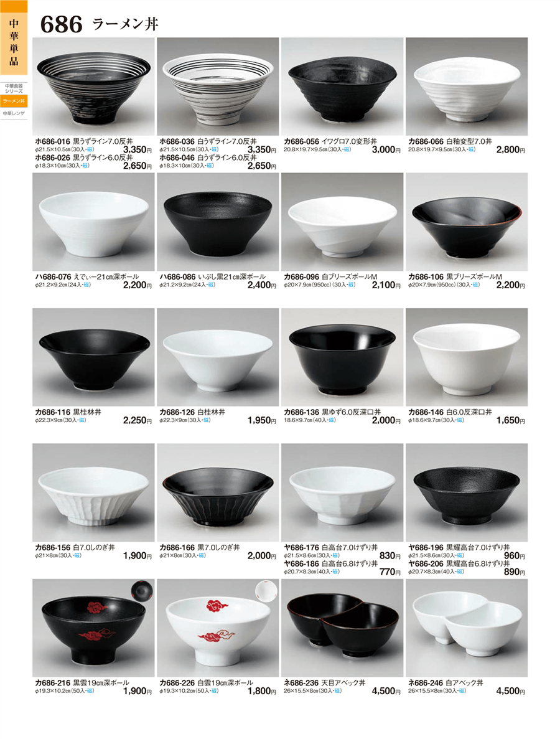
Task: Select the ラーメン丼 sidebar tab
Action: pyautogui.click(x=14, y=101)
